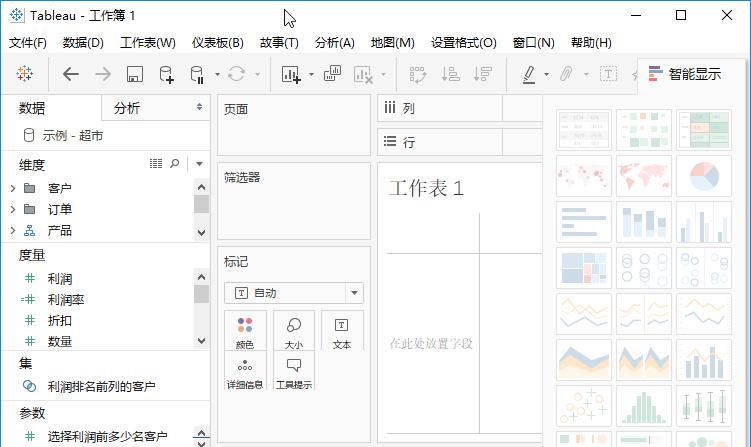Open the Clear Sheet dropdown arrow
Image resolution: width=751 pixels, height=447 pixels.
tap(383, 74)
